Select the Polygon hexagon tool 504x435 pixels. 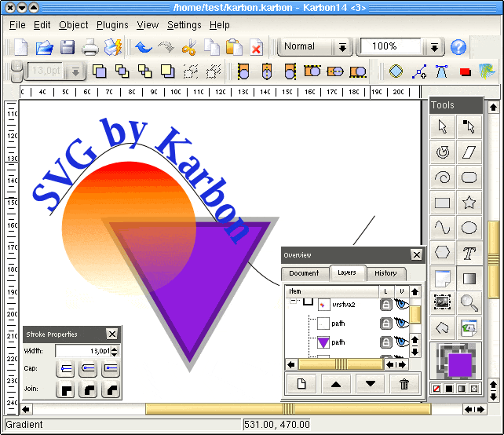click(443, 253)
